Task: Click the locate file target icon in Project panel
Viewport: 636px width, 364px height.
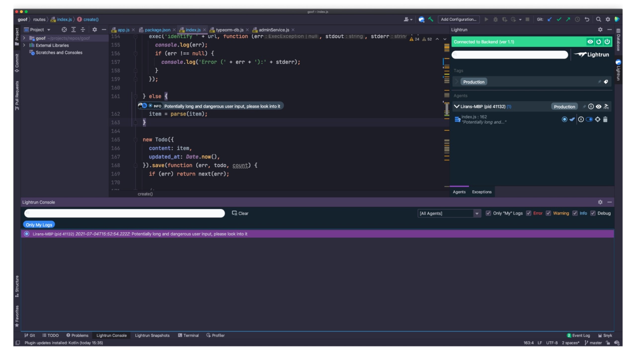Action: coord(64,30)
